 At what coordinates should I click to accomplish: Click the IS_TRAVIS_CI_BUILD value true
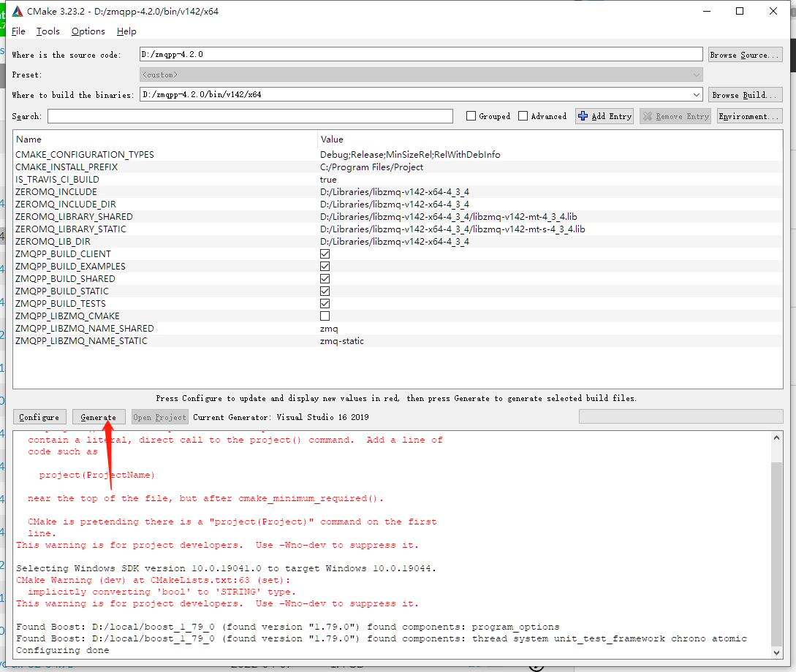point(328,180)
